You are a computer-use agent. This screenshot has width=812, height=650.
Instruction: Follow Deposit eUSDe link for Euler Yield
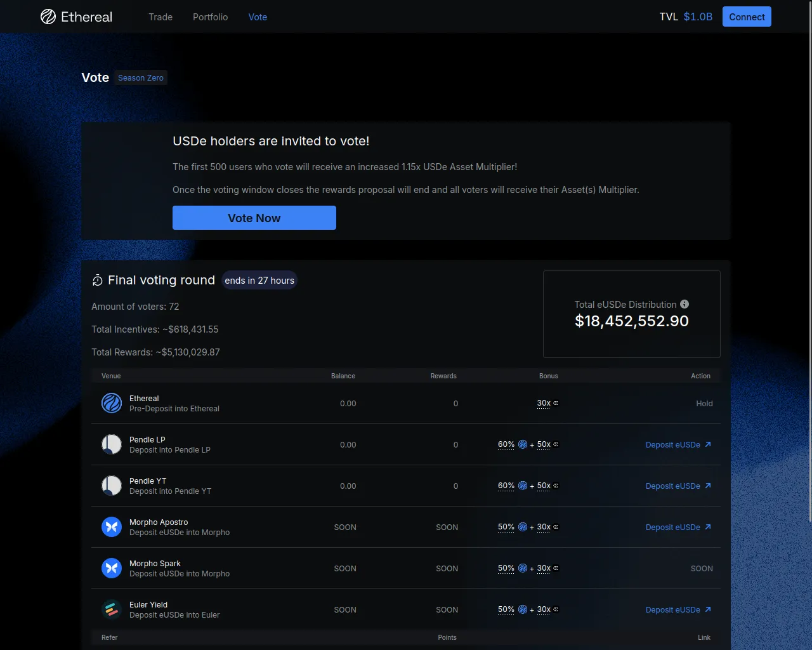(x=678, y=610)
